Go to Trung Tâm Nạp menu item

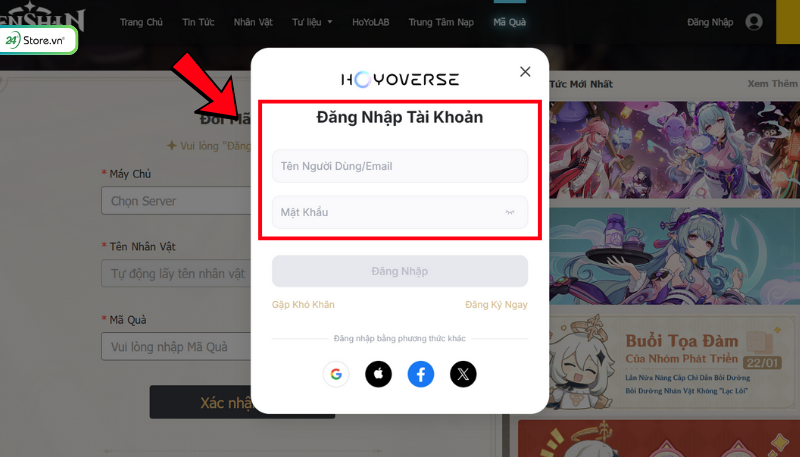(x=441, y=22)
